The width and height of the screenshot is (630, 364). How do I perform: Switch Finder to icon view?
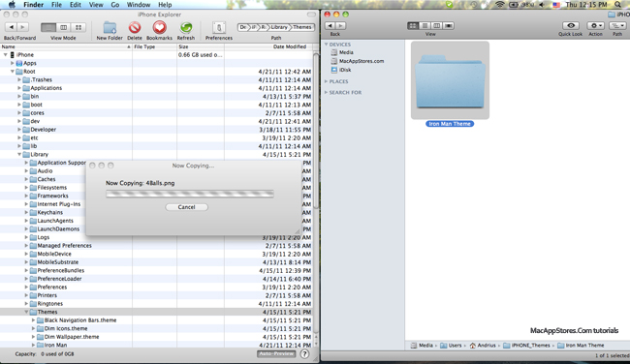tap(413, 26)
